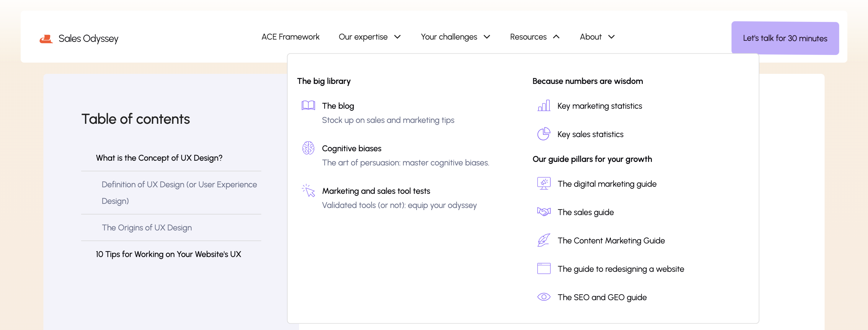The image size is (868, 330).
Task: Open the ACE Framework menu item
Action: click(290, 37)
